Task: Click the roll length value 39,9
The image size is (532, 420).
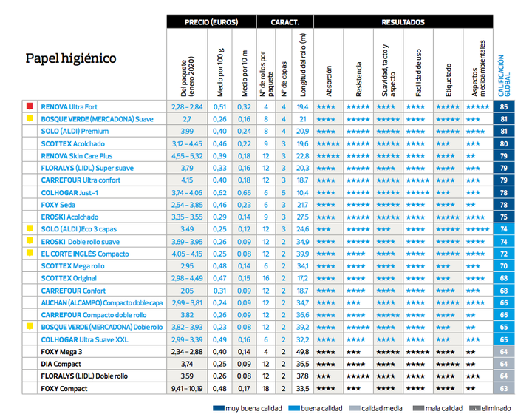Action: click(303, 254)
